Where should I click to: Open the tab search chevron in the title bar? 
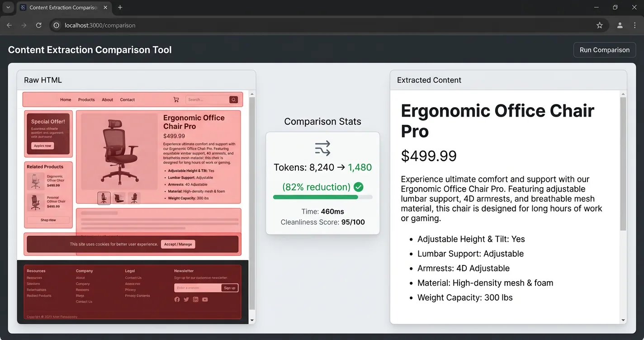click(x=8, y=7)
